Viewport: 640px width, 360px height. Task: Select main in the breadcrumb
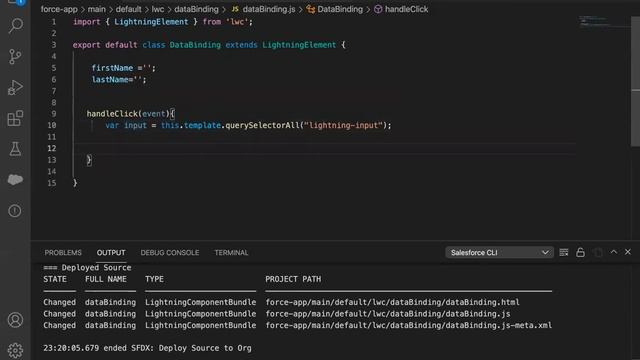(97, 9)
